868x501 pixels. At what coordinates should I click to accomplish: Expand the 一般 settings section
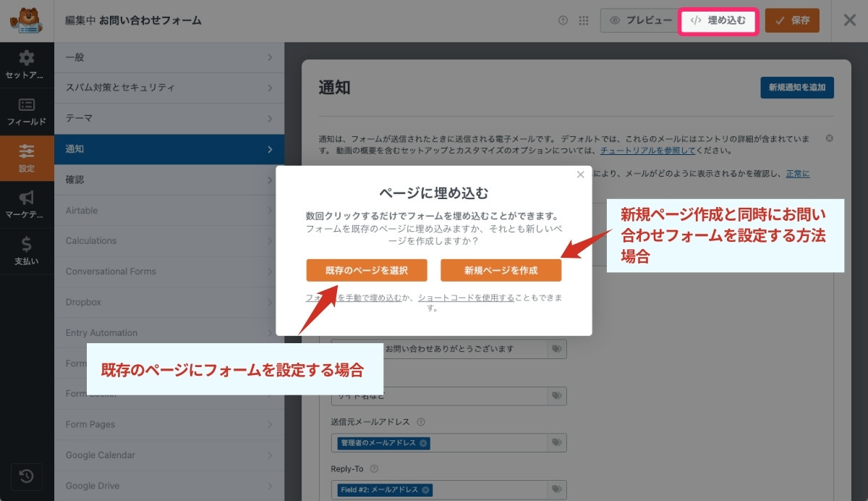(170, 56)
